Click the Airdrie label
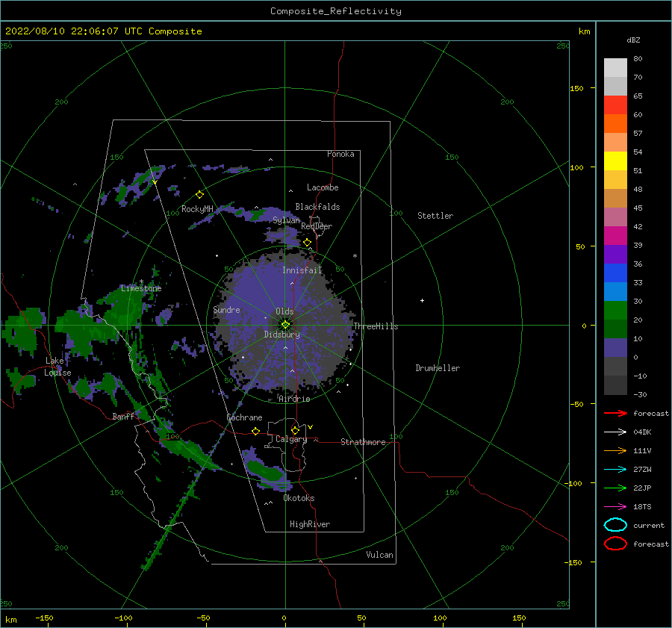Image resolution: width=672 pixels, height=628 pixels. tap(294, 399)
